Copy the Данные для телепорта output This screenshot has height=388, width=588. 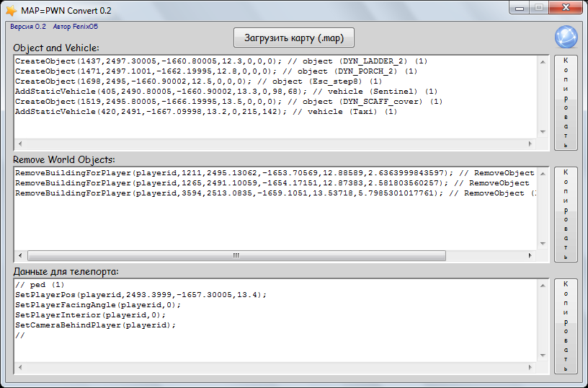[x=566, y=326]
